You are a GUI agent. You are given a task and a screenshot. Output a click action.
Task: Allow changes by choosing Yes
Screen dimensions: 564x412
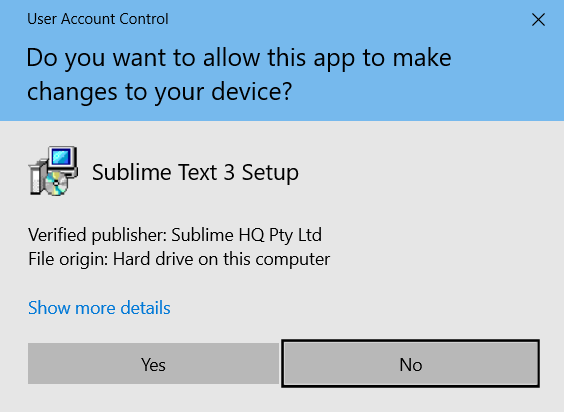point(154,363)
